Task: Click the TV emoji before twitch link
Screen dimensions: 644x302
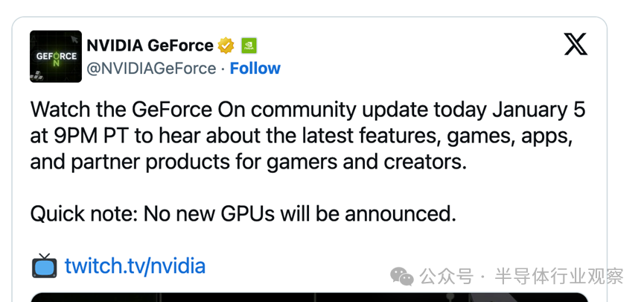Action: pos(44,265)
